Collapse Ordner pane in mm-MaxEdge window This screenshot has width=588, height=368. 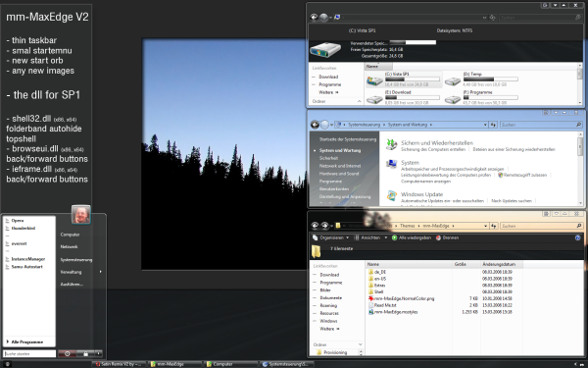pos(361,344)
